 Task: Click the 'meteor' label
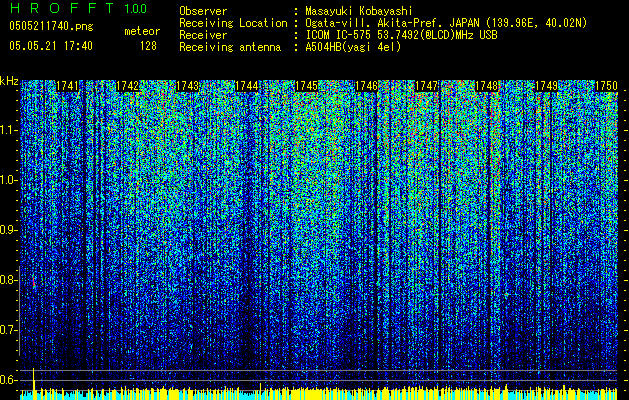click(x=142, y=31)
